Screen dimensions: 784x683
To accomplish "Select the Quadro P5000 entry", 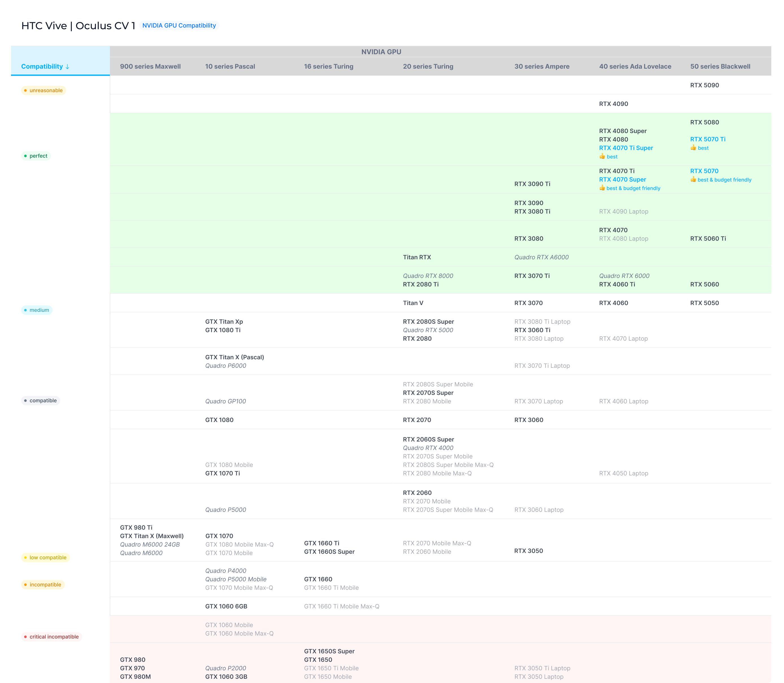I will click(225, 510).
